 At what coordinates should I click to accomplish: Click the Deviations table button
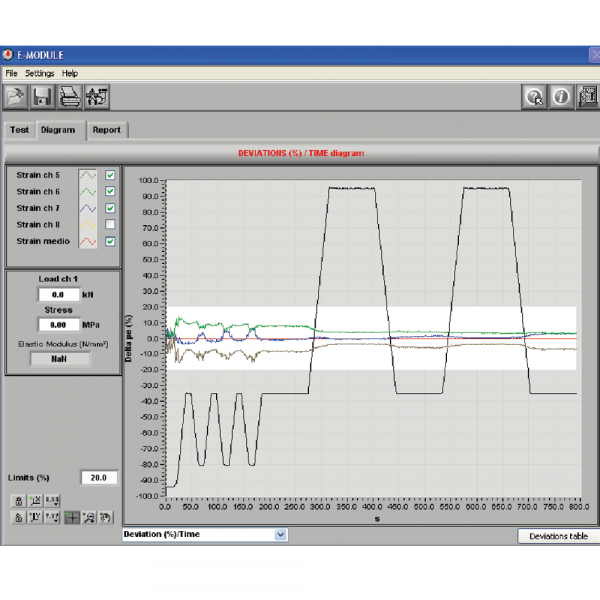558,536
